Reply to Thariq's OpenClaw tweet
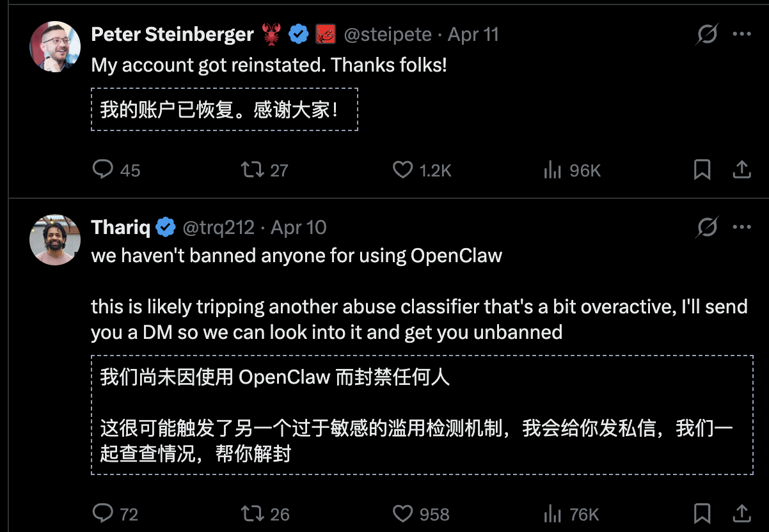This screenshot has height=532, width=769. pyautogui.click(x=103, y=513)
